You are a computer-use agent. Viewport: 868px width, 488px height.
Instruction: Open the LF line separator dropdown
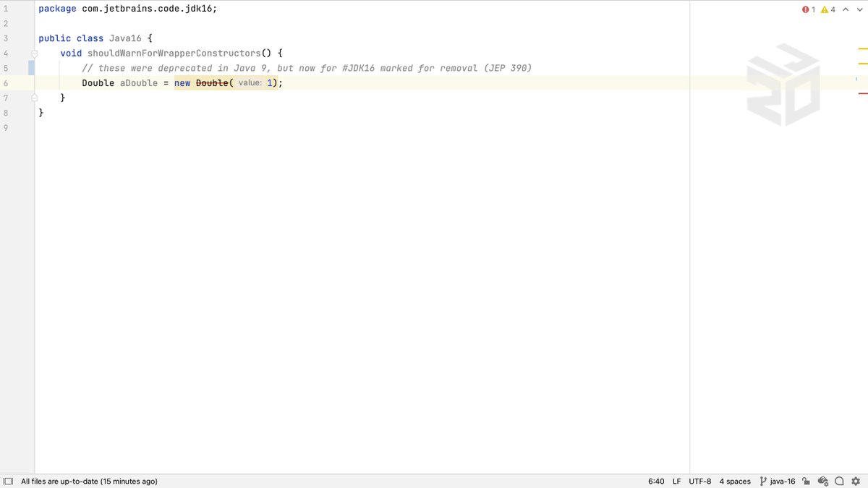point(676,481)
